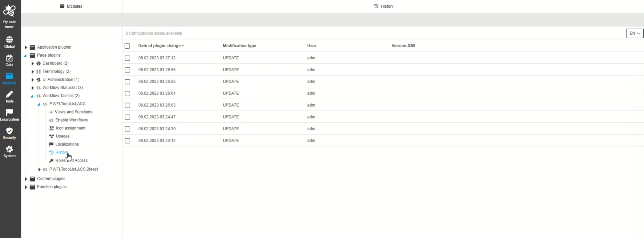Check the row dated 06.02.2023 03:27:12
Image resolution: width=644 pixels, height=238 pixels.
tap(127, 58)
